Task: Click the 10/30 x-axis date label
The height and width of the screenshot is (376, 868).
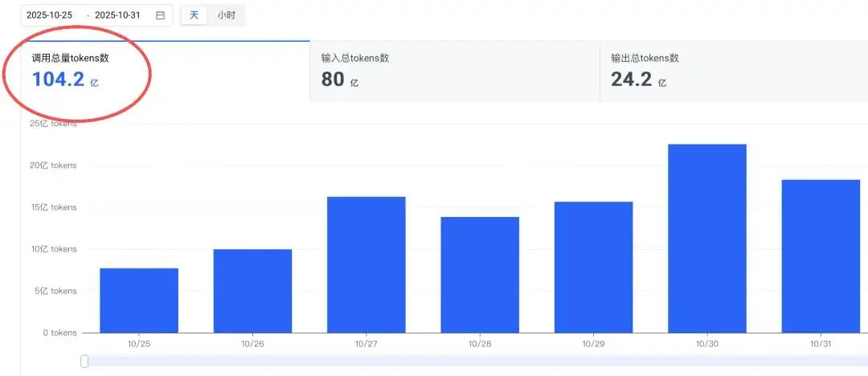Action: (707, 343)
